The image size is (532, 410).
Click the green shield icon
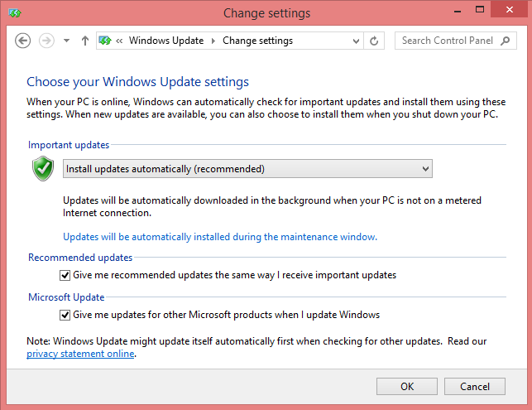43,169
